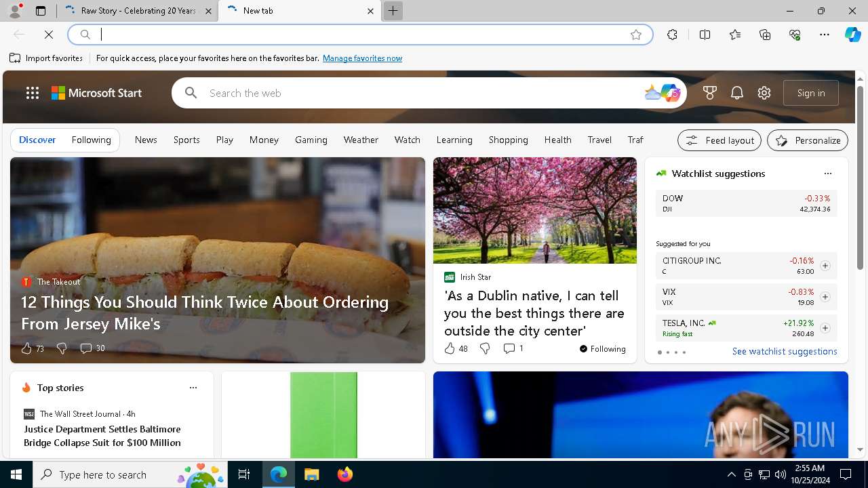Open Manage favorites now link
Screen dimensions: 868x488
tap(362, 58)
